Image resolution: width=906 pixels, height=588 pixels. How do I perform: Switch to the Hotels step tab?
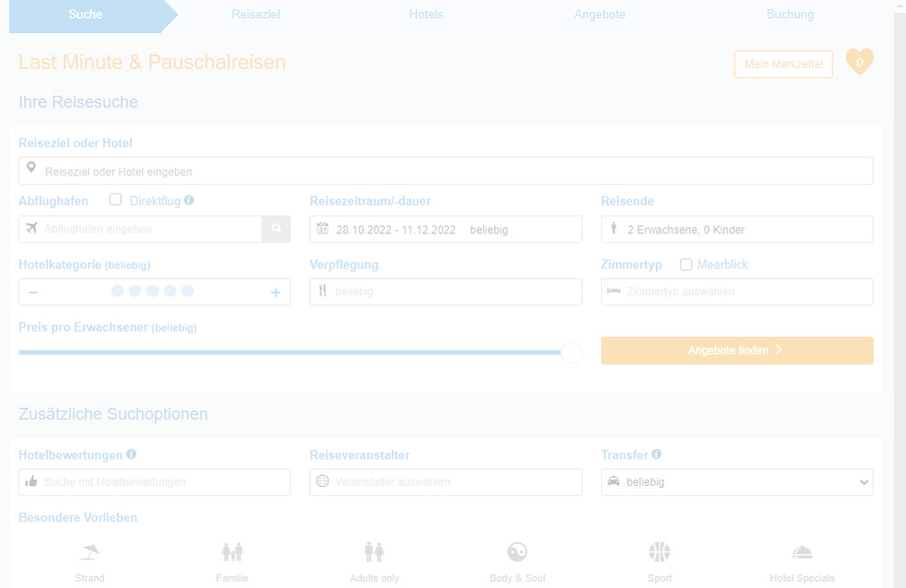[x=425, y=15]
